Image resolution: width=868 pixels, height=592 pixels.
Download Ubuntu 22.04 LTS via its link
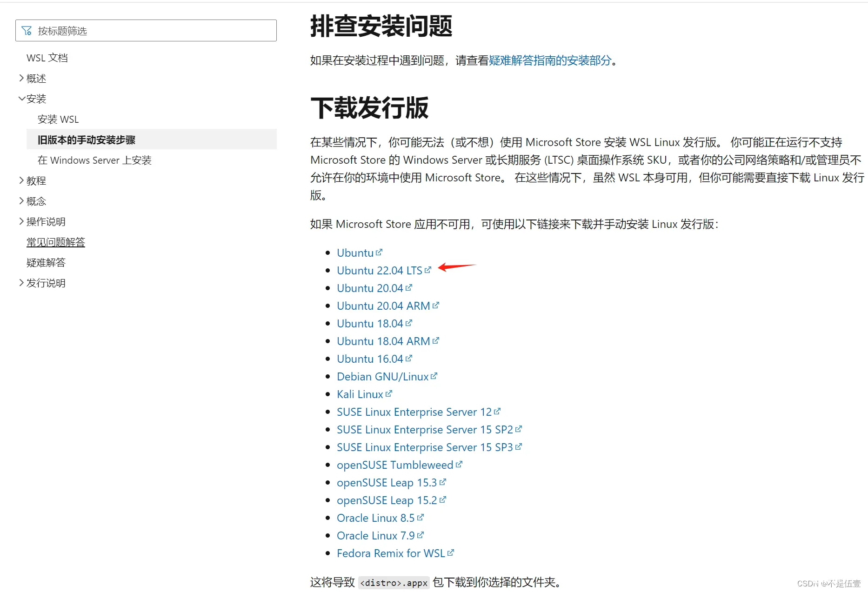[380, 270]
